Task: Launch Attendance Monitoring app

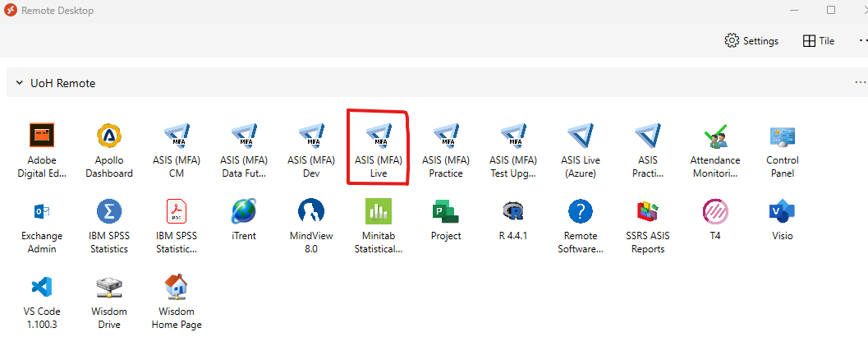Action: pos(715,136)
